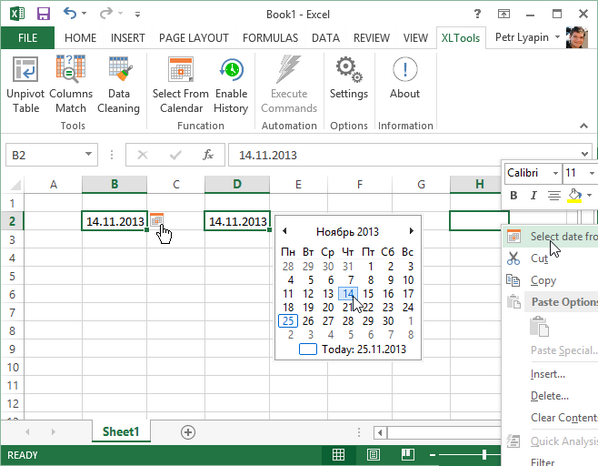This screenshot has height=466, width=598.
Task: Open the Petr Lyapin account dropdown
Action: pyautogui.click(x=557, y=37)
